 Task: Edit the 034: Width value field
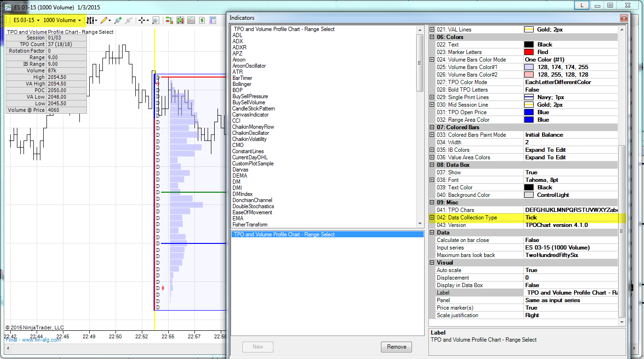pos(571,142)
